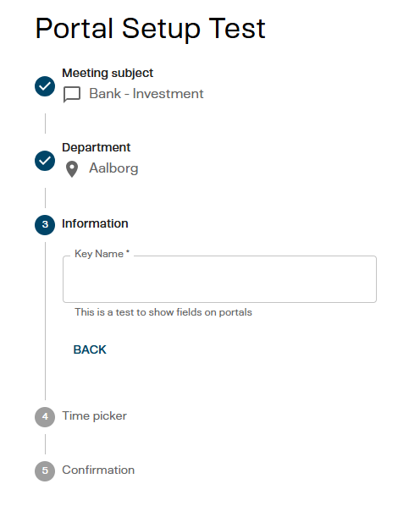This screenshot has width=420, height=506.
Task: Jump to the Time picker step label
Action: 94,416
